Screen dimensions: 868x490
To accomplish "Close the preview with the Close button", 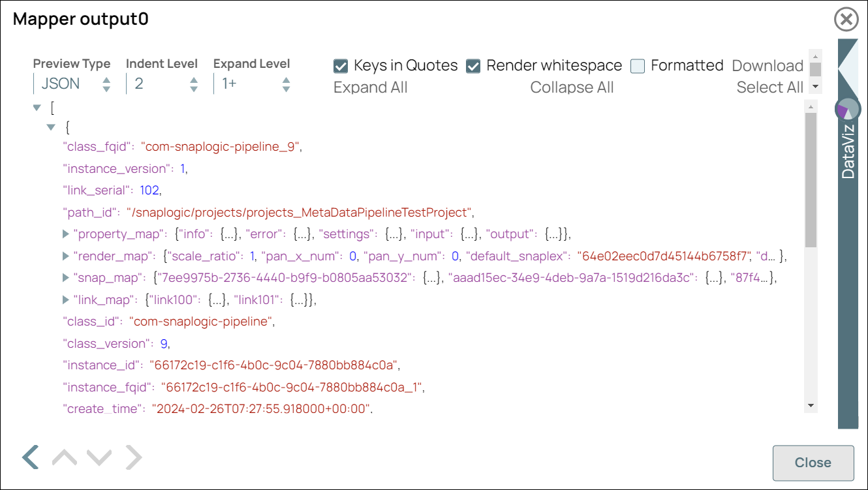I will tap(813, 463).
